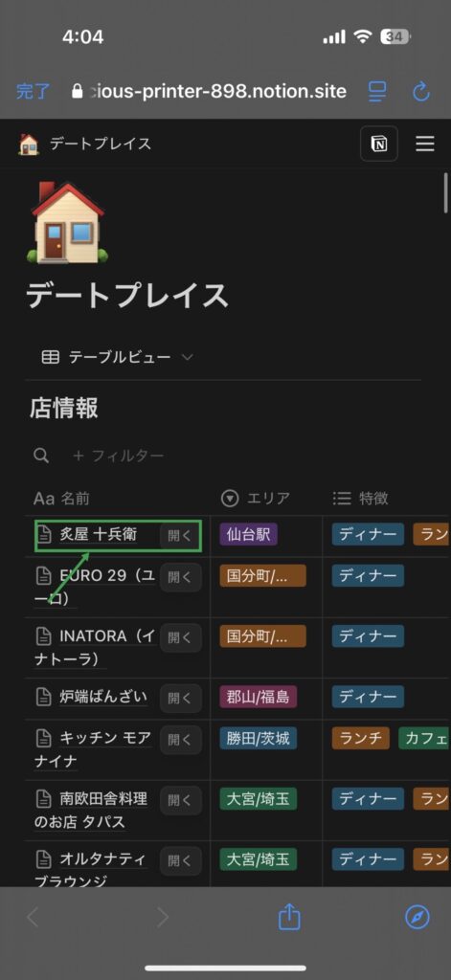Tap the small house icon in the breadcrumb

(x=29, y=144)
